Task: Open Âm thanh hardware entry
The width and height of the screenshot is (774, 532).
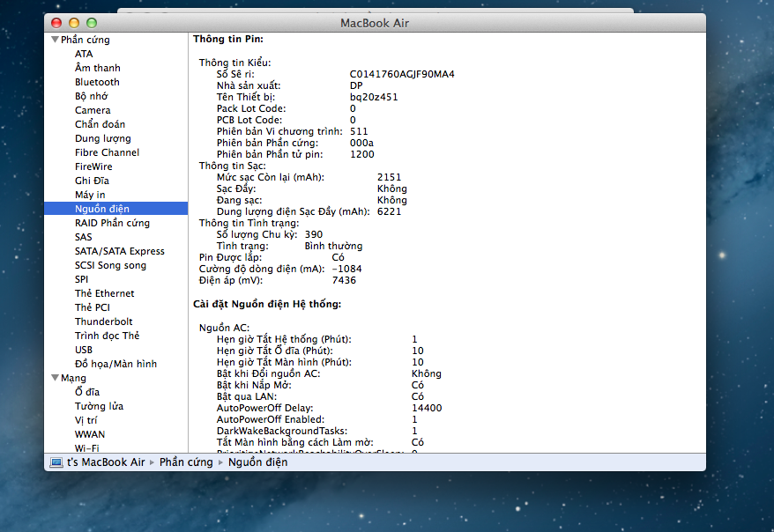Action: (x=97, y=68)
